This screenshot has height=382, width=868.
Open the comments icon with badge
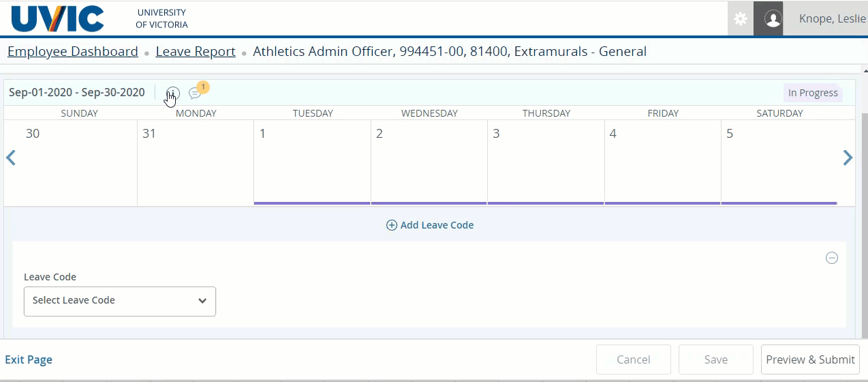[x=195, y=93]
